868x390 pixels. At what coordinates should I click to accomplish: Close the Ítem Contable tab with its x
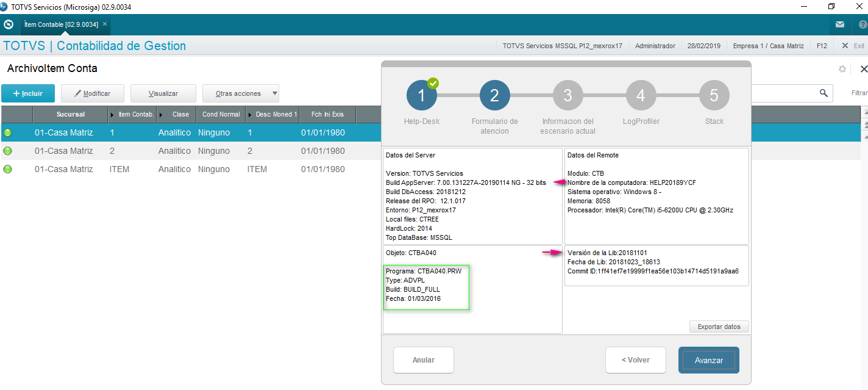point(105,24)
